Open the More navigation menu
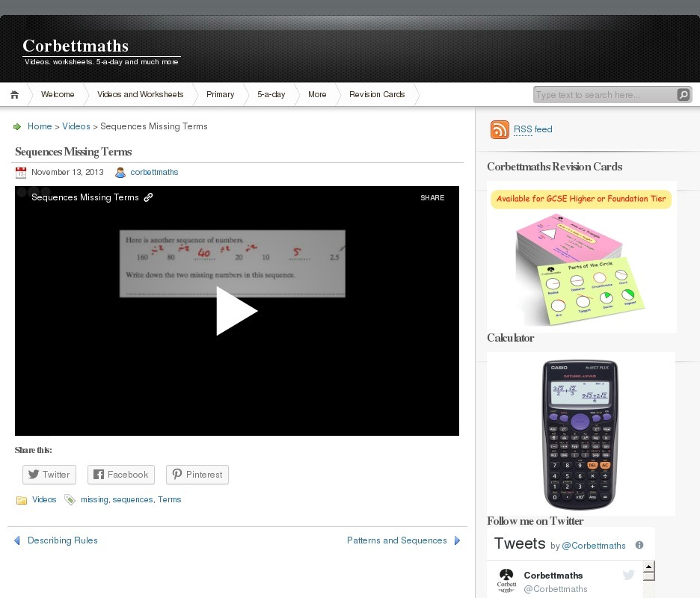 pyautogui.click(x=316, y=94)
